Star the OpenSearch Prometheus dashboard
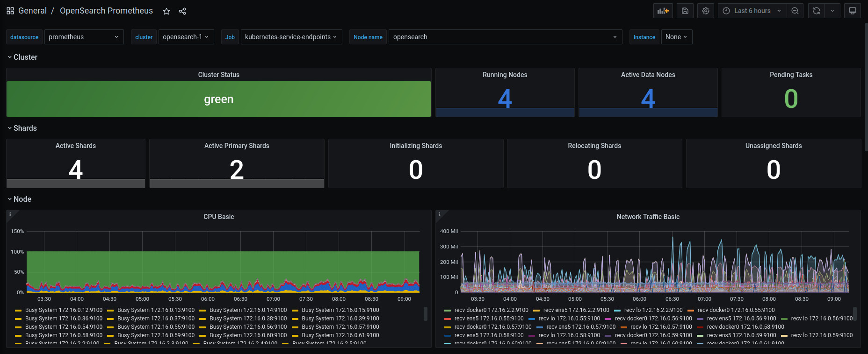Screen dimensions: 868x354 (166, 11)
